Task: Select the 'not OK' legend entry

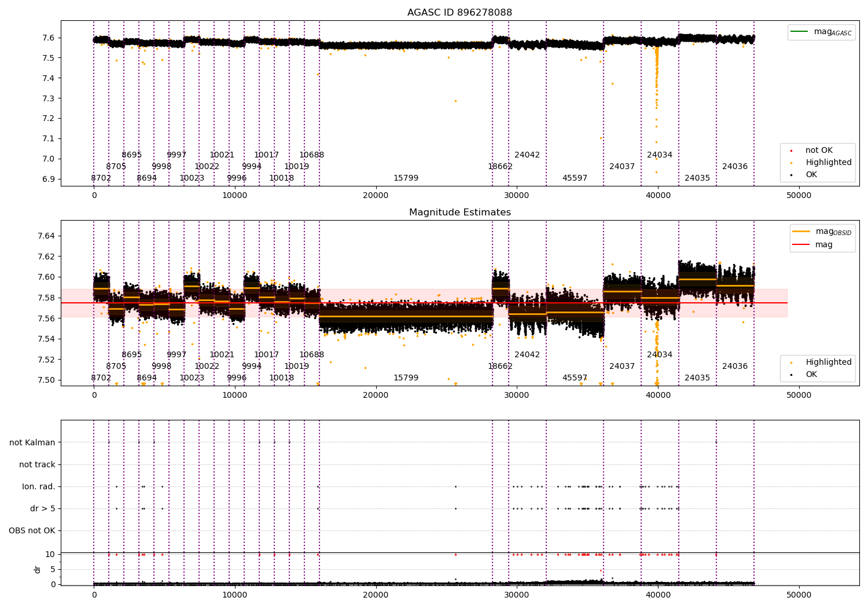Action: click(x=819, y=151)
